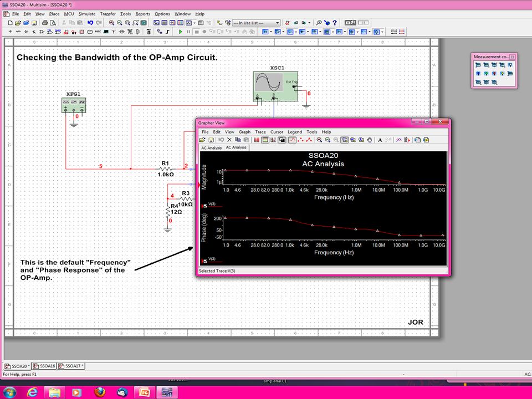Toggle the legend display in Grapher View
Screen dimensions: 532x399
click(x=265, y=140)
